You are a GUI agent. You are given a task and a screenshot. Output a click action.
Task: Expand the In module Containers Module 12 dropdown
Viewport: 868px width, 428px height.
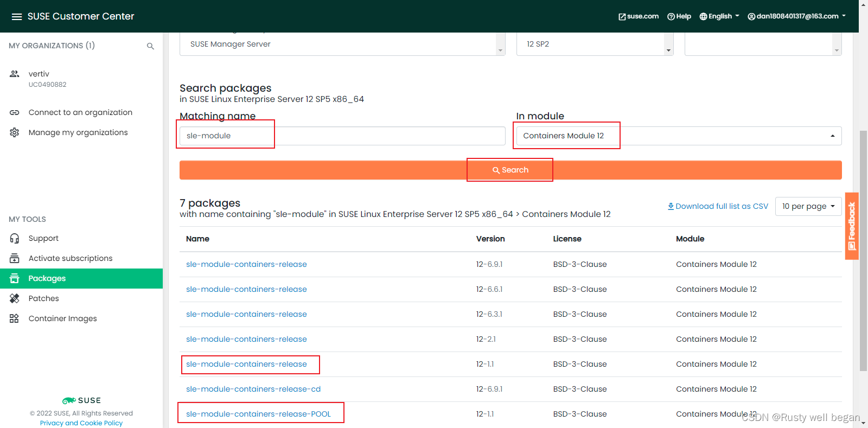pyautogui.click(x=679, y=136)
